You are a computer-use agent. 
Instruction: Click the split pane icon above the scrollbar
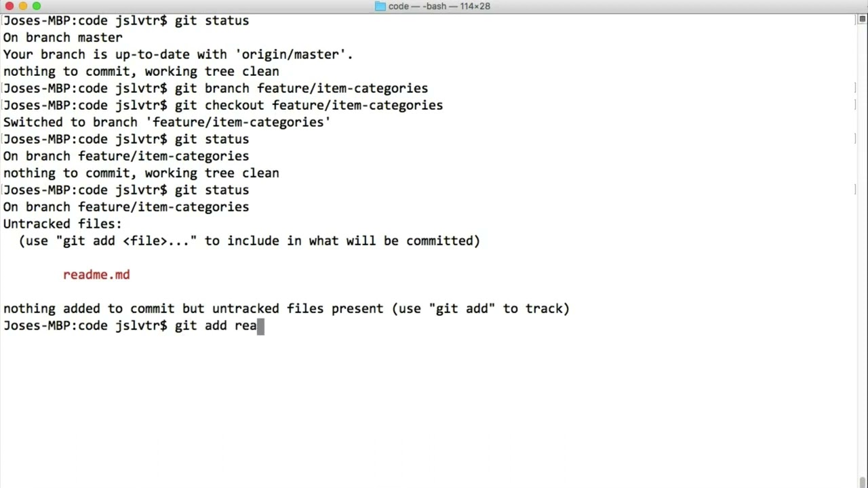coord(863,20)
